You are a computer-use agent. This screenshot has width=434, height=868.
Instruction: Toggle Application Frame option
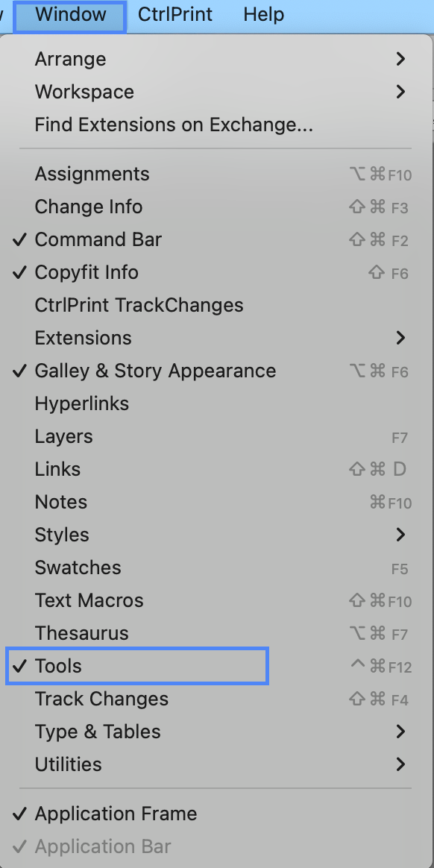(x=216, y=814)
